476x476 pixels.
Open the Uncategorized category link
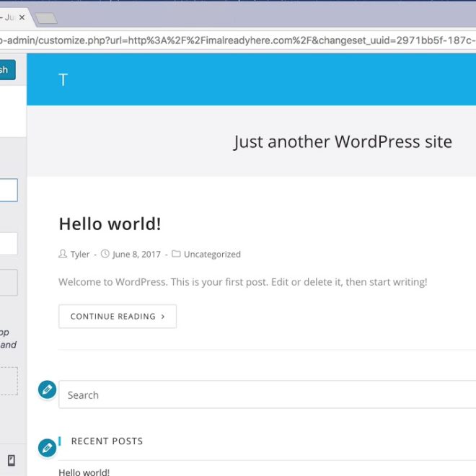[x=212, y=254]
